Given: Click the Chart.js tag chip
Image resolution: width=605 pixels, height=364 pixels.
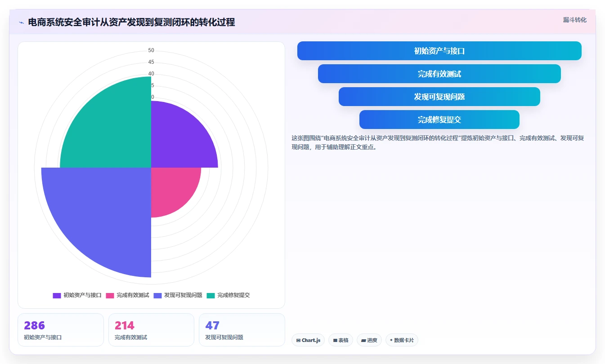Looking at the screenshot, I should (308, 340).
